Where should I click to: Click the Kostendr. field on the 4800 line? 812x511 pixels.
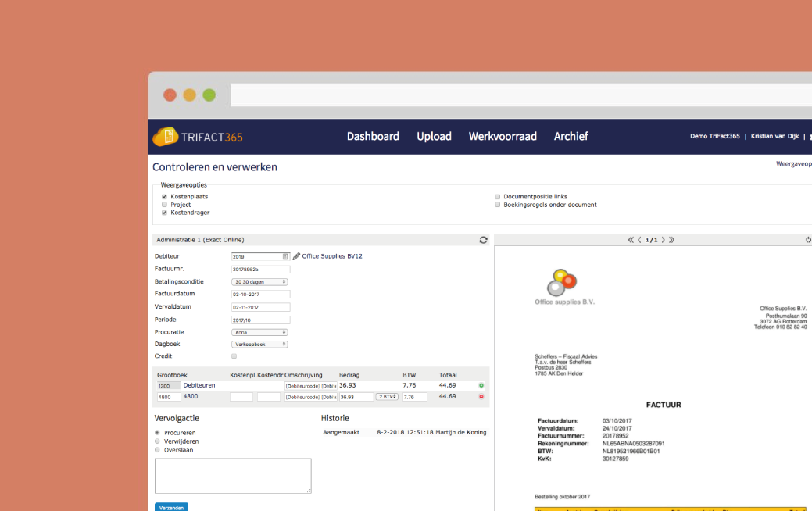(269, 397)
